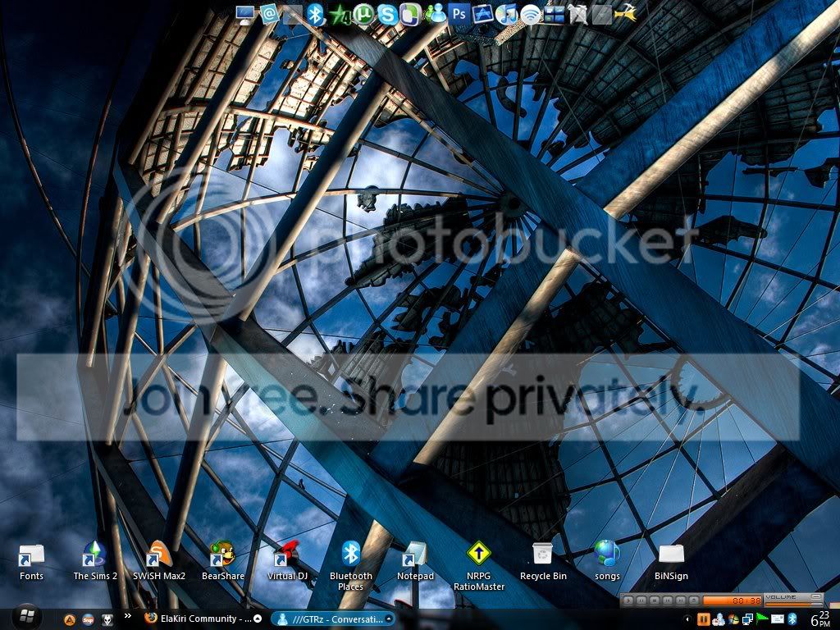The image size is (840, 630).
Task: Click Stop on the taskbar media player
Action: (x=655, y=600)
